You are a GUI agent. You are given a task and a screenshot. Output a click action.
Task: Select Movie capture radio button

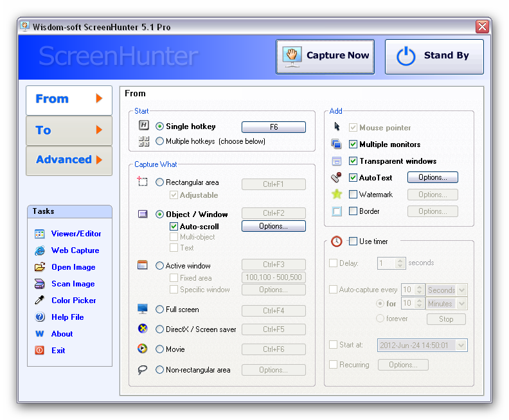coord(159,349)
